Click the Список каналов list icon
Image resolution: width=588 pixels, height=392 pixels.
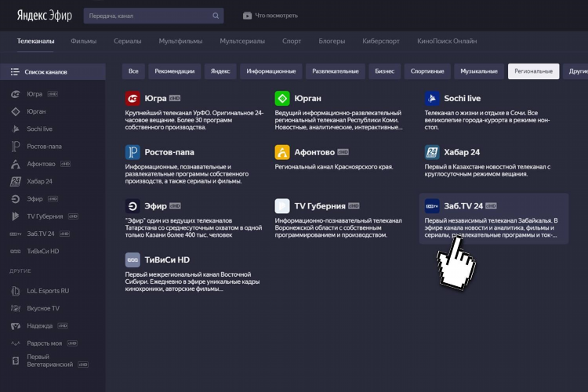click(15, 71)
